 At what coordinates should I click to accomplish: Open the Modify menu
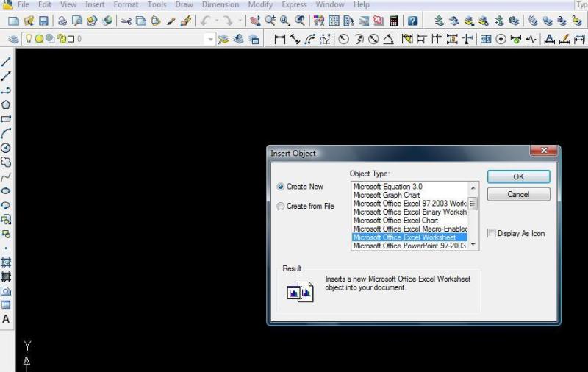260,4
